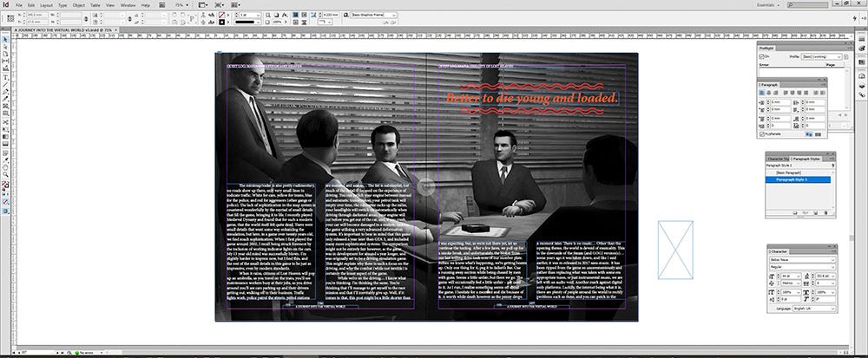Click the Paragraph panel justify all lines icon
Viewport: 868px width, 358px height.
pyautogui.click(x=806, y=92)
